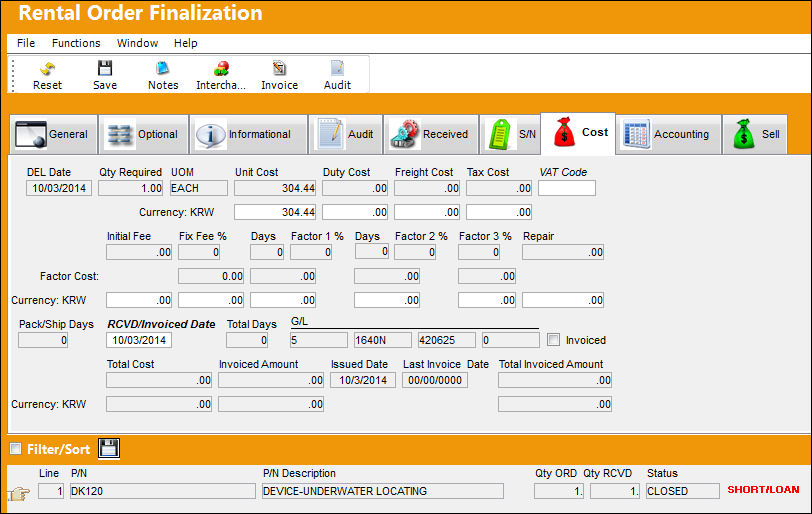The width and height of the screenshot is (812, 514).
Task: Click the CLOSED status cell
Action: (683, 491)
